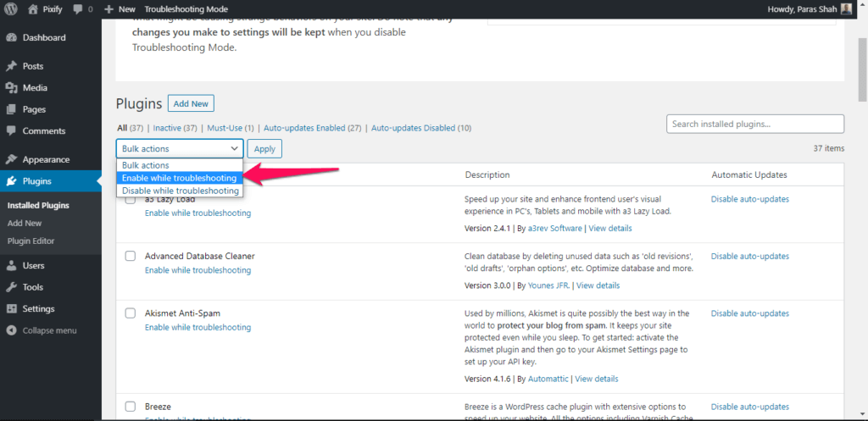Enable Advanced Database Cleaner while troubleshooting
The width and height of the screenshot is (868, 421).
[198, 270]
